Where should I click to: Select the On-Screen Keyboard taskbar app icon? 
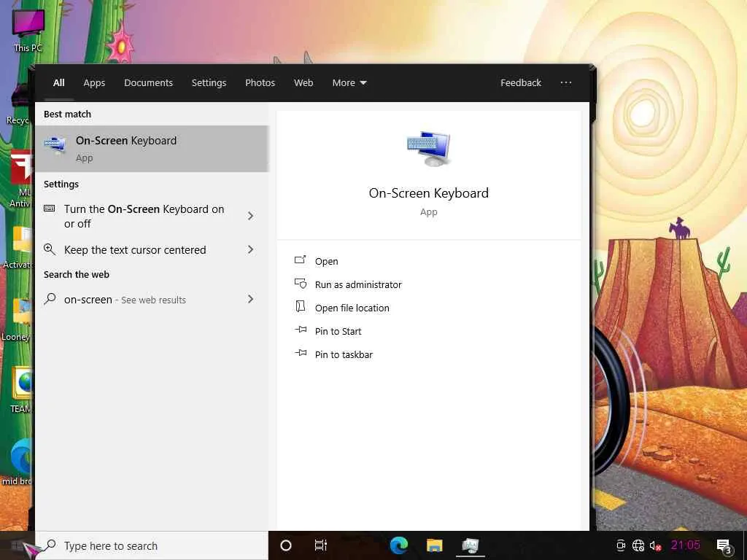[471, 545]
